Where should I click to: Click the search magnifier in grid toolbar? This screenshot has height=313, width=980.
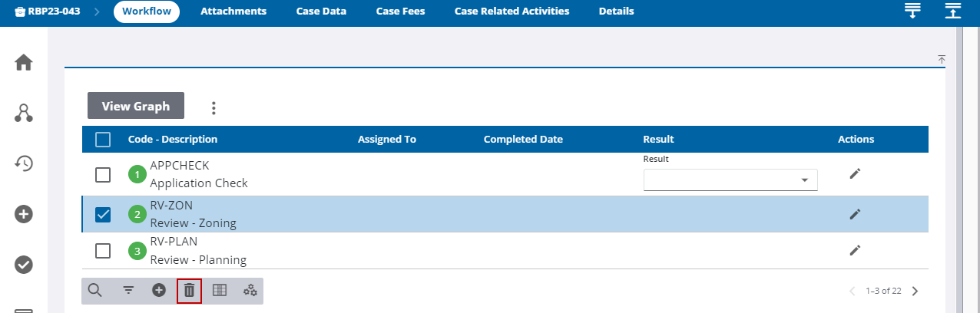(95, 290)
